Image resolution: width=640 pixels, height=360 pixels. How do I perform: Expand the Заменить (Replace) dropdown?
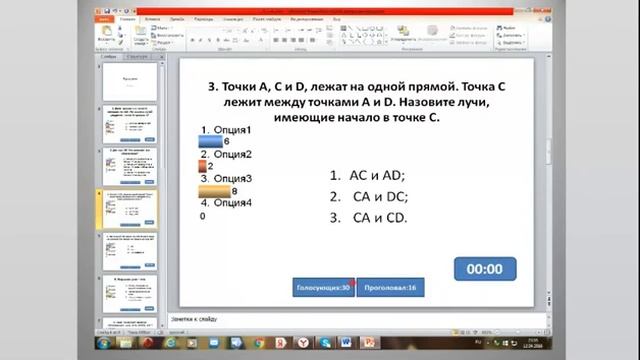pyautogui.click(x=511, y=36)
